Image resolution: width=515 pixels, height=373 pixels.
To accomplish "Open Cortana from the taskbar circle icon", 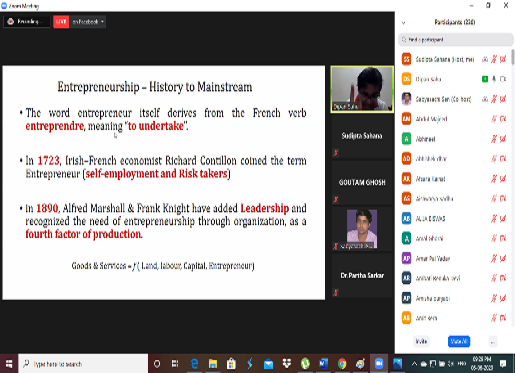I will tap(157, 364).
